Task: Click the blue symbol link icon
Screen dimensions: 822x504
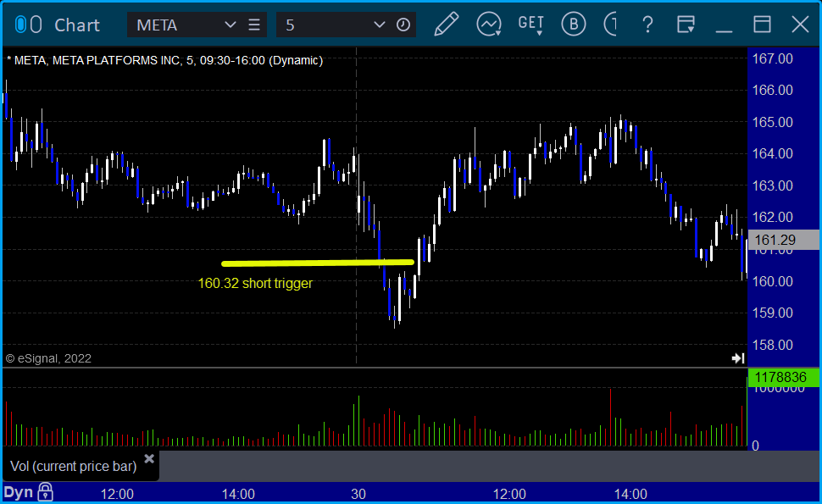Action: click(x=20, y=25)
